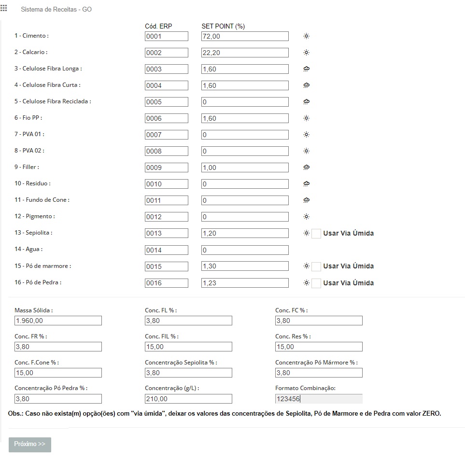Focus the Formato Combinação field
This screenshot has width=465, height=476.
pos(319,399)
